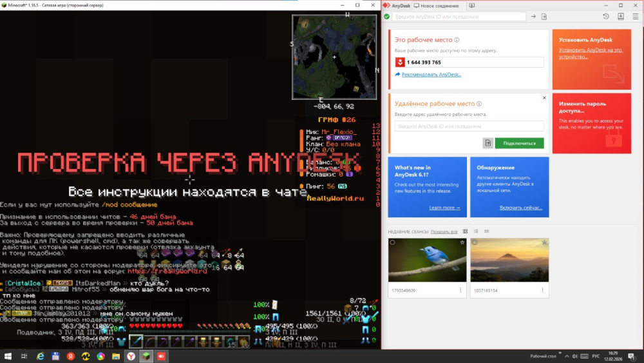
Task: Click 'Learn more →' link
Action: pos(444,208)
